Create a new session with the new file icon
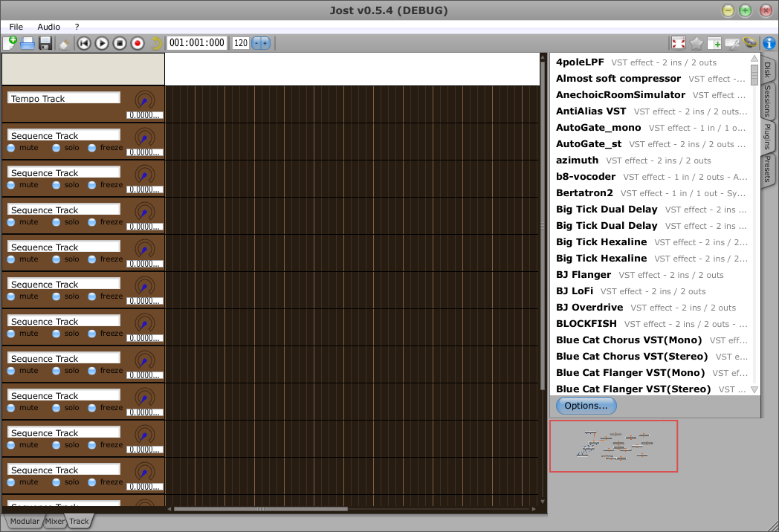 point(10,43)
